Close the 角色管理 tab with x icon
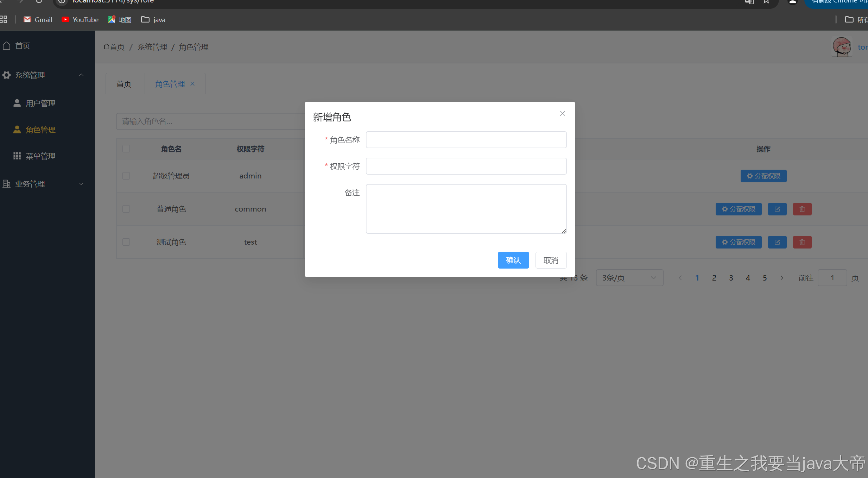The height and width of the screenshot is (478, 868). point(192,84)
